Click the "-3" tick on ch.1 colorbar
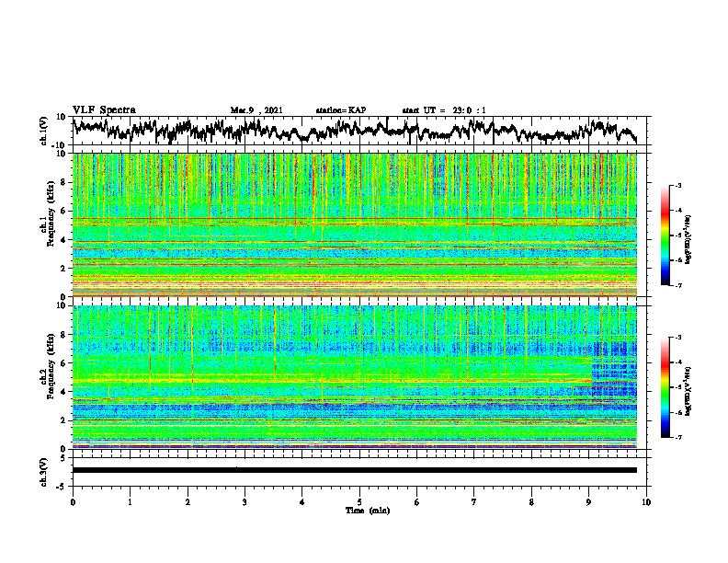728x563 pixels. 678,186
